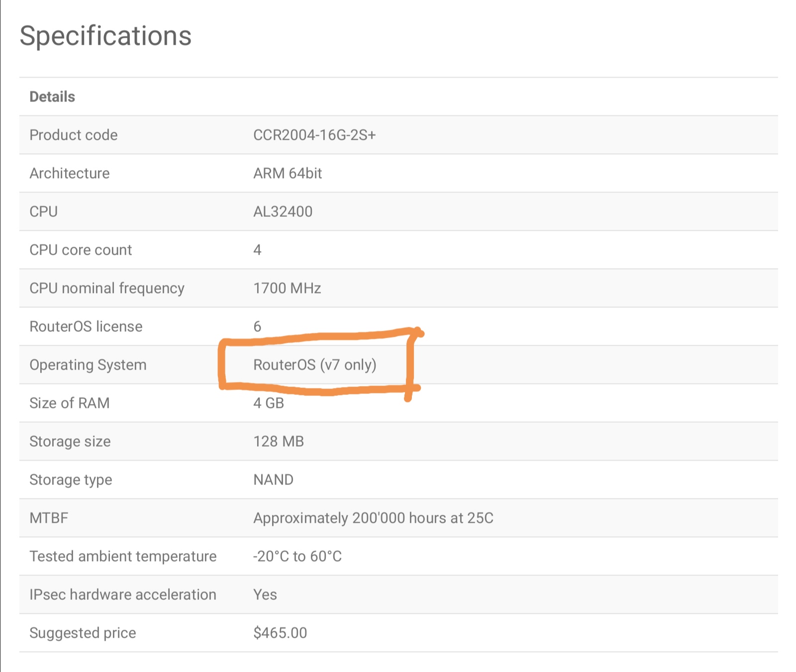796x672 pixels.
Task: Click the MTBF row label
Action: coord(49,518)
